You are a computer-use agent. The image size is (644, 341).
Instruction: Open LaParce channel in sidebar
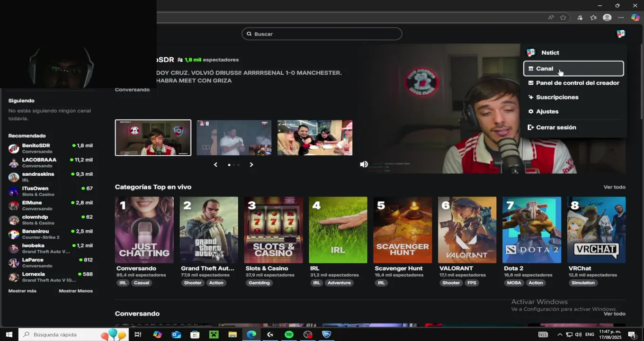pyautogui.click(x=50, y=263)
